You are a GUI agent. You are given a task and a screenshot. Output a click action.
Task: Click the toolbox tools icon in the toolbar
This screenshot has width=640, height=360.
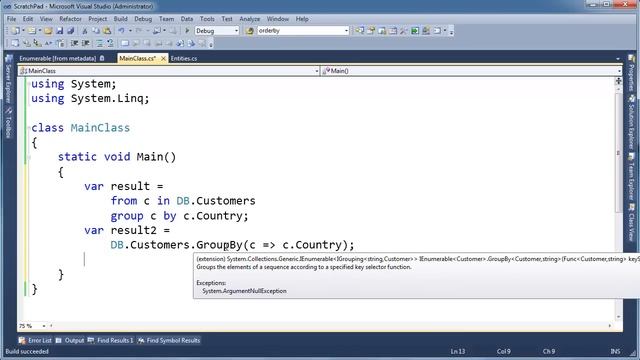pos(404,31)
